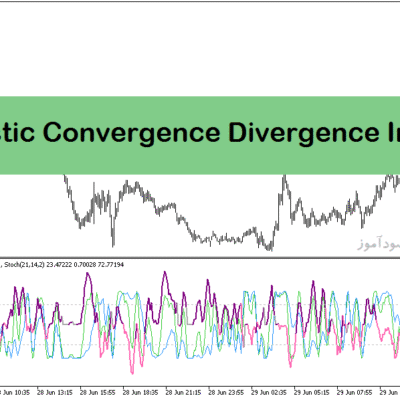
Task: Click the Stoch(21,14,2) indicator label
Action: [24, 265]
